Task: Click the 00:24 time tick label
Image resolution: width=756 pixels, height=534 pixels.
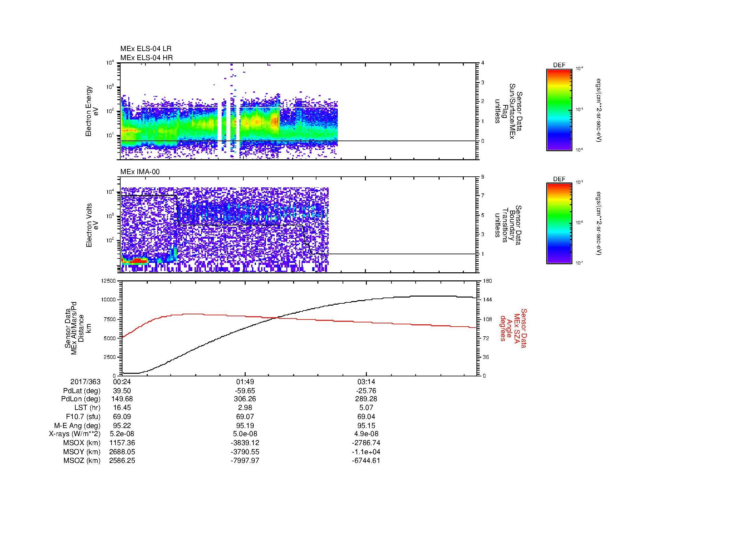Action: [122, 382]
